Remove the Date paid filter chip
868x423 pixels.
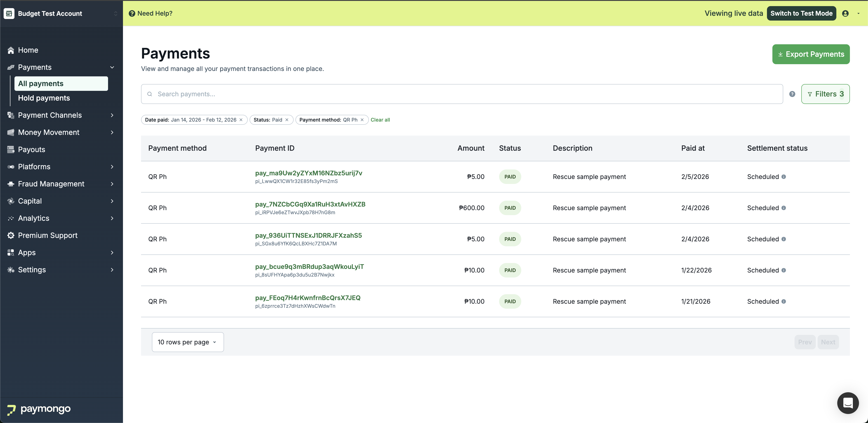[x=241, y=120]
